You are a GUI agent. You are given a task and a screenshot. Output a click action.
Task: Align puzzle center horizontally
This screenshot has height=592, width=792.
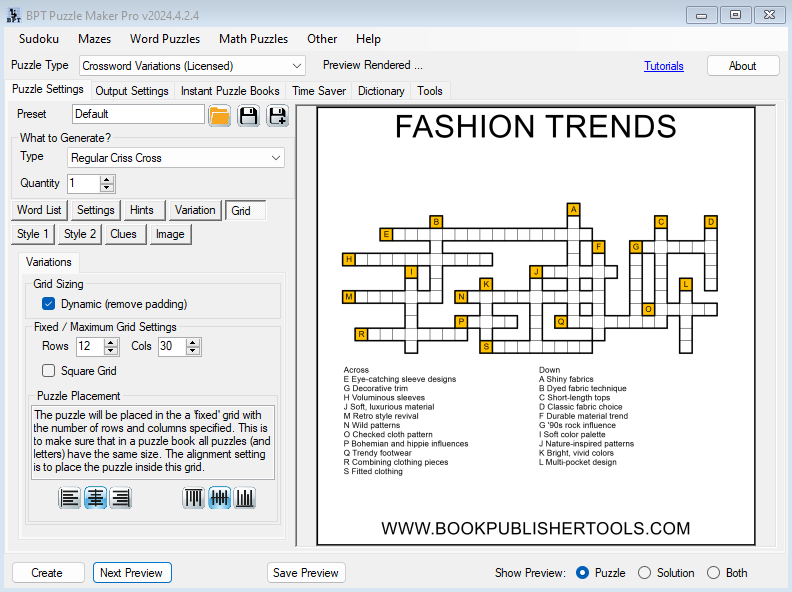[x=96, y=498]
